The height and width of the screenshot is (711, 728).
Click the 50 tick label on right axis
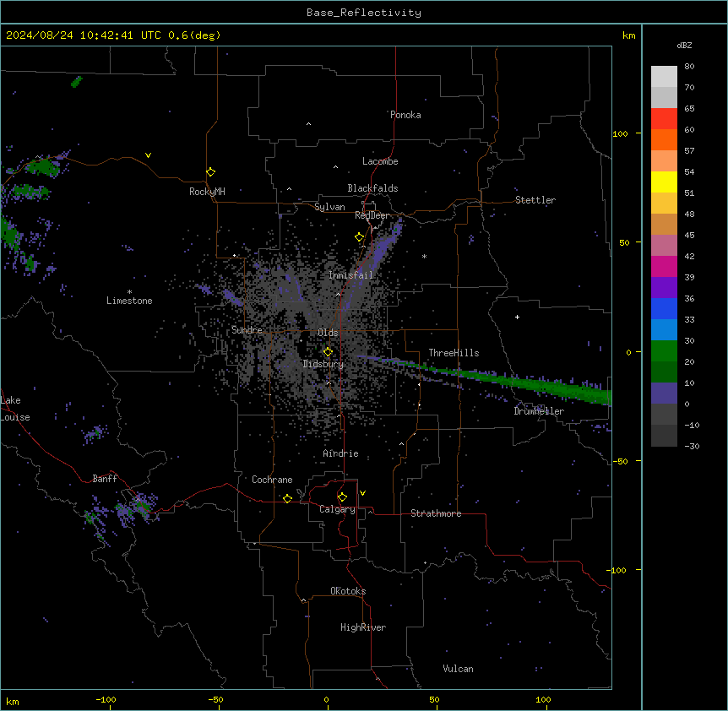pos(624,242)
